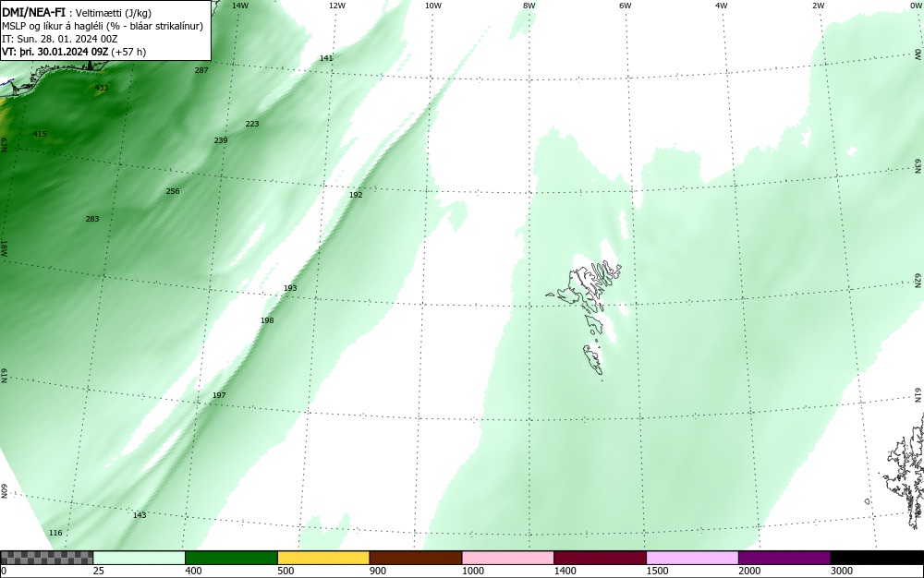Click the lilac 1500–2000 legend swatch

pyautogui.click(x=692, y=558)
